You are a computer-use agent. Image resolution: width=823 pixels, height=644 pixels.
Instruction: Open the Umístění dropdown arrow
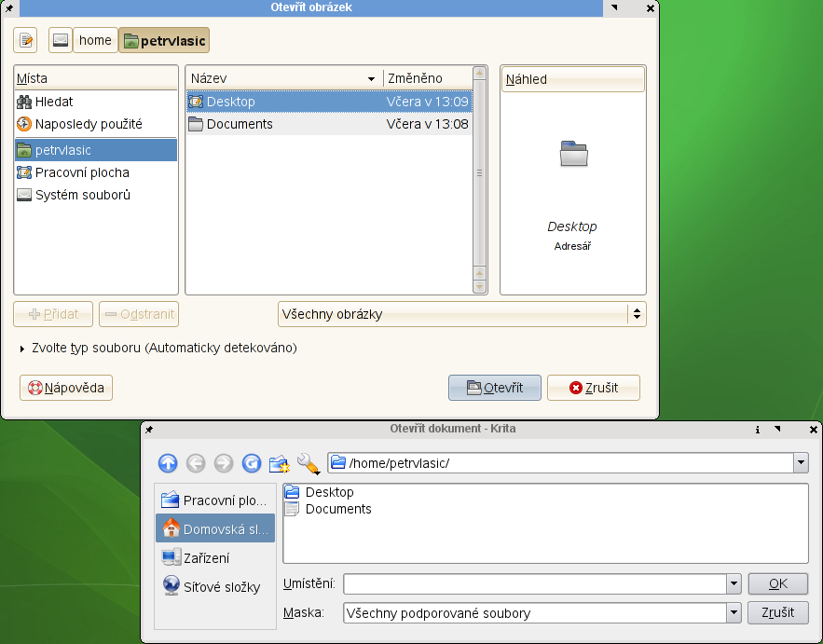pyautogui.click(x=734, y=583)
